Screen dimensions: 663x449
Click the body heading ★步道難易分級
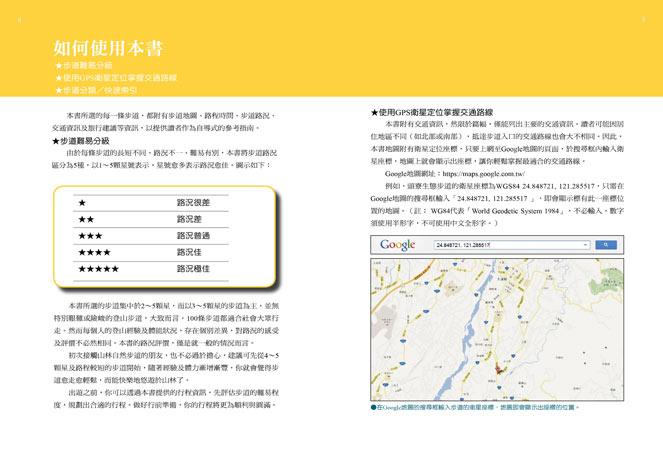point(81,141)
